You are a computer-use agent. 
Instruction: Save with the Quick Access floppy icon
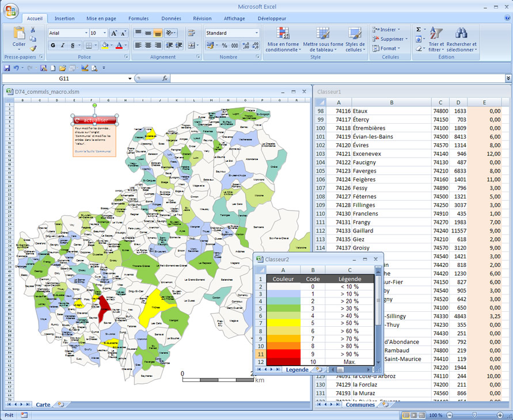coord(7,68)
